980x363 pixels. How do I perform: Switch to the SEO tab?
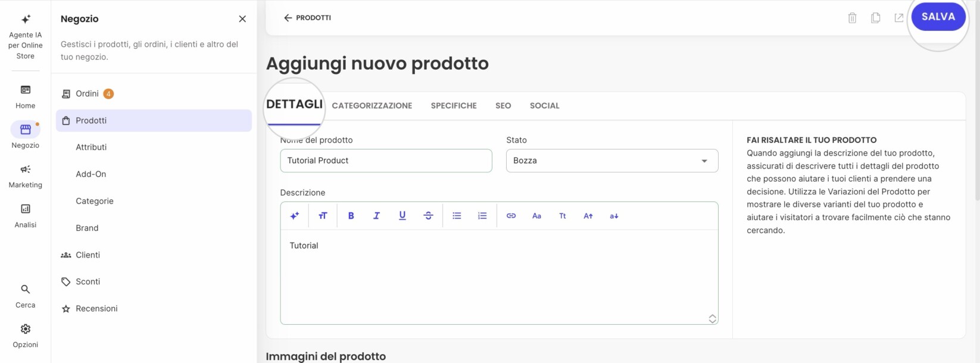pos(503,106)
